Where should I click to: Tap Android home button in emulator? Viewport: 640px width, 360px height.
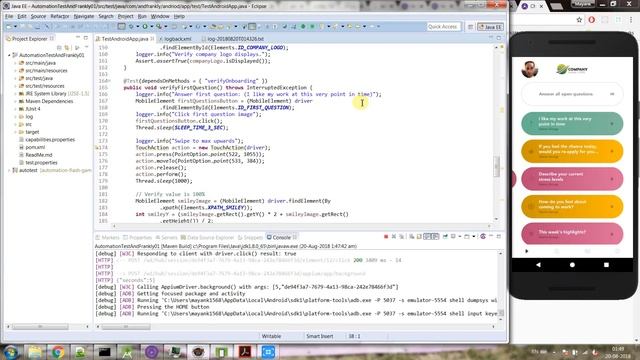tap(572, 265)
